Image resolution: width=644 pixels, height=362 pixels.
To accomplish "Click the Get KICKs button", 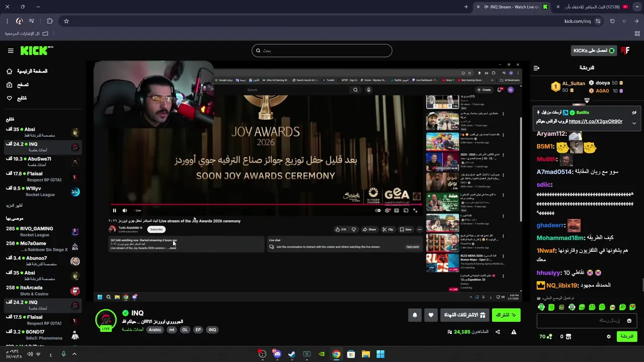I will click(594, 51).
